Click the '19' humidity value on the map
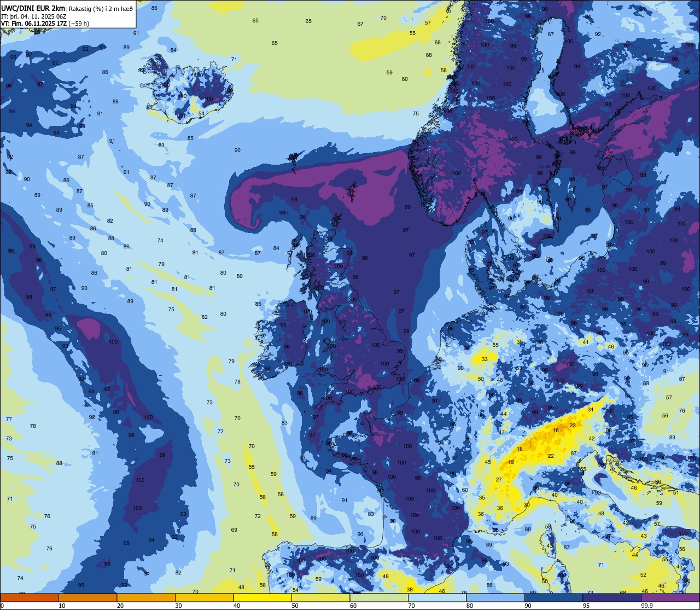 511,462
